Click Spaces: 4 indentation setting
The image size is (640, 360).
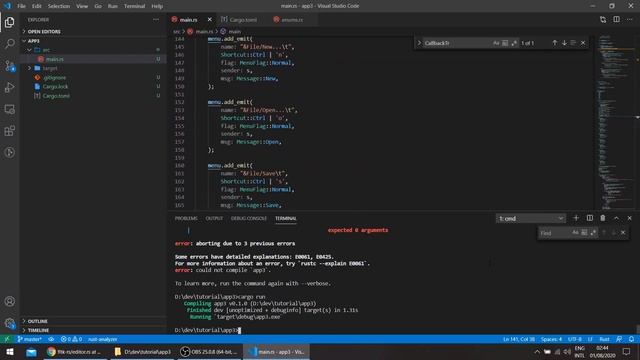551,339
